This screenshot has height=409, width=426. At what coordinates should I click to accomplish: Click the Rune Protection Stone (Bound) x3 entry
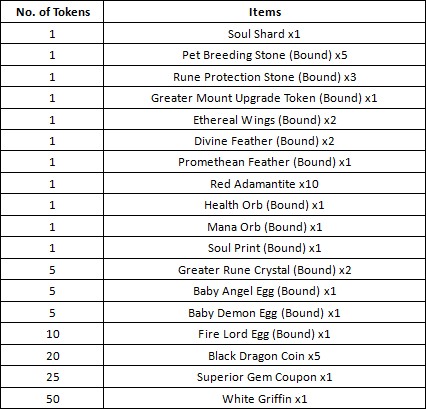click(x=265, y=76)
